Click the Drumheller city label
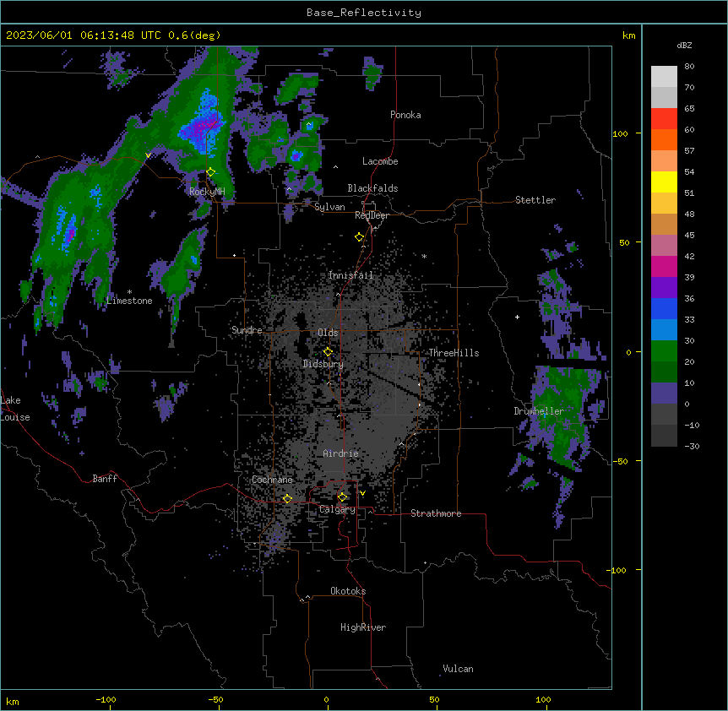Viewport: 728px width, 711px height. coord(539,411)
